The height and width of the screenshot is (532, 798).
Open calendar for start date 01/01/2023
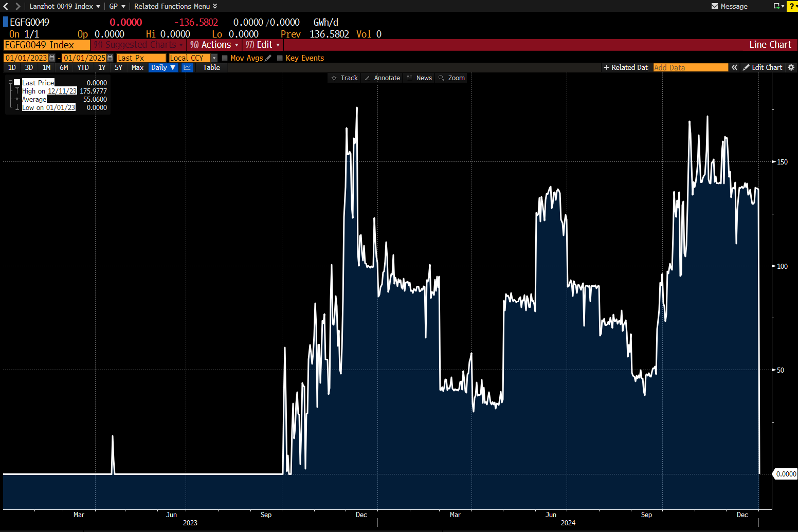click(51, 58)
